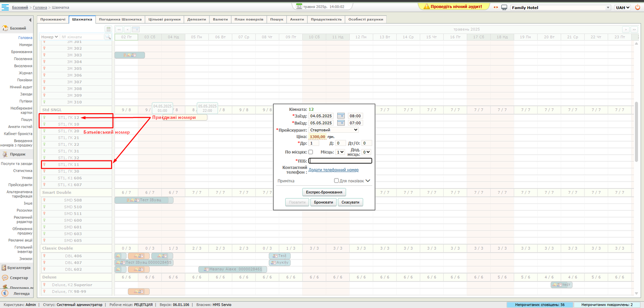Viewport: 644px width, 308px height.
Task: Tick the Для покоївок checkbox
Action: (x=336, y=181)
